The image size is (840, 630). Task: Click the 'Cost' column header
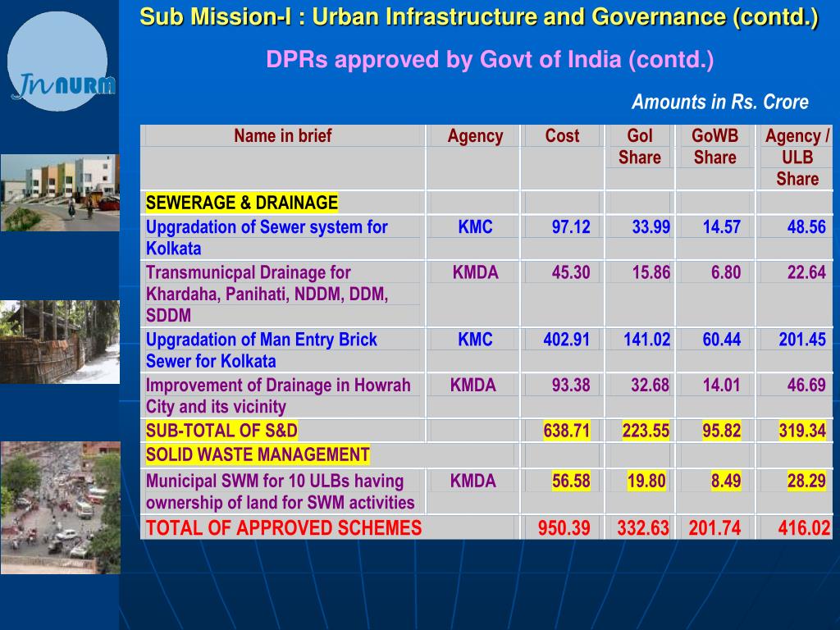tap(562, 136)
